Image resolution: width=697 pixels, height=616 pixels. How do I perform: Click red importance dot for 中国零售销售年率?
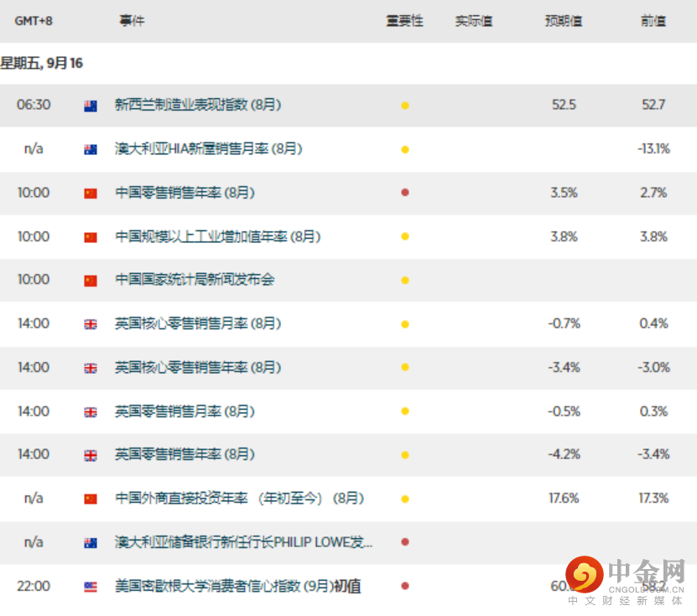point(405,192)
